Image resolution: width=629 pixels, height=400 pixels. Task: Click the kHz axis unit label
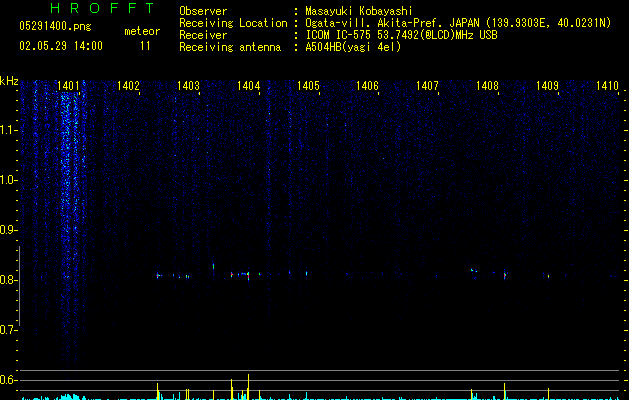point(9,81)
